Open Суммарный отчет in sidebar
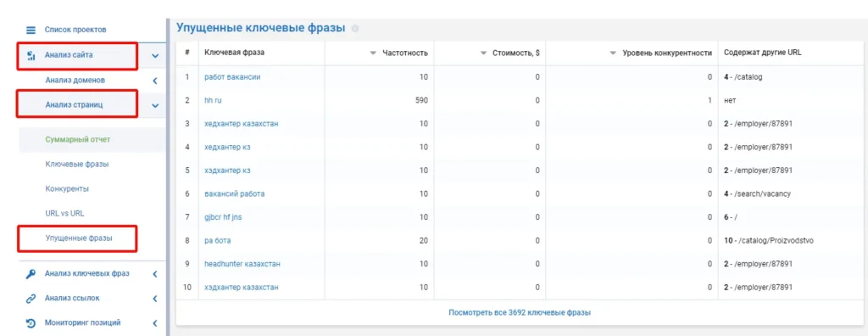Viewport: 868px width, 336px height. click(x=77, y=139)
